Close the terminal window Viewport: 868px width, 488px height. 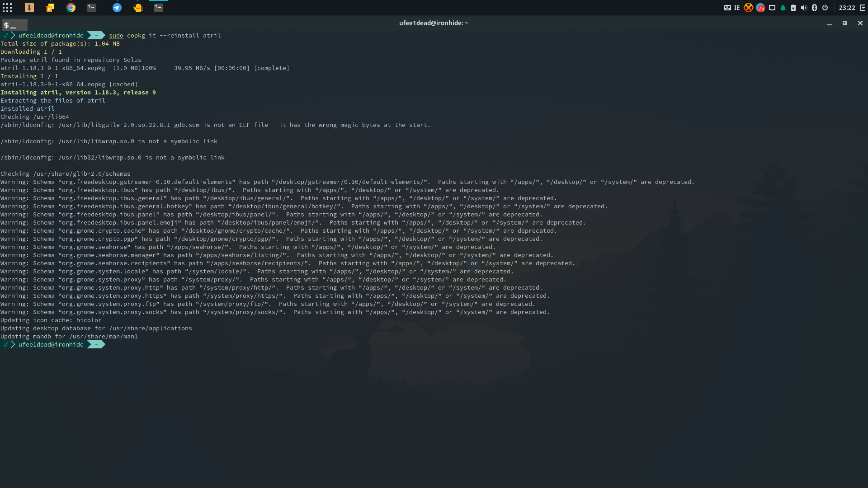[860, 23]
